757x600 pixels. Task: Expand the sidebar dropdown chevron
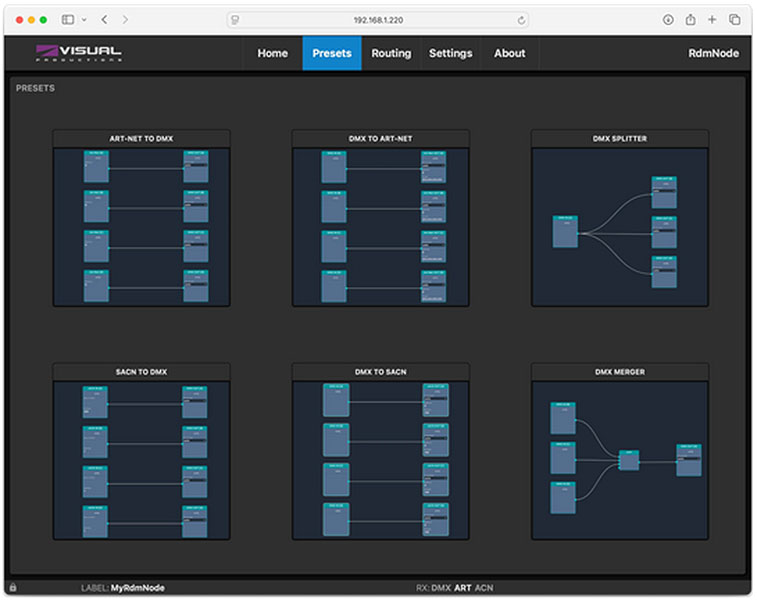[84, 20]
